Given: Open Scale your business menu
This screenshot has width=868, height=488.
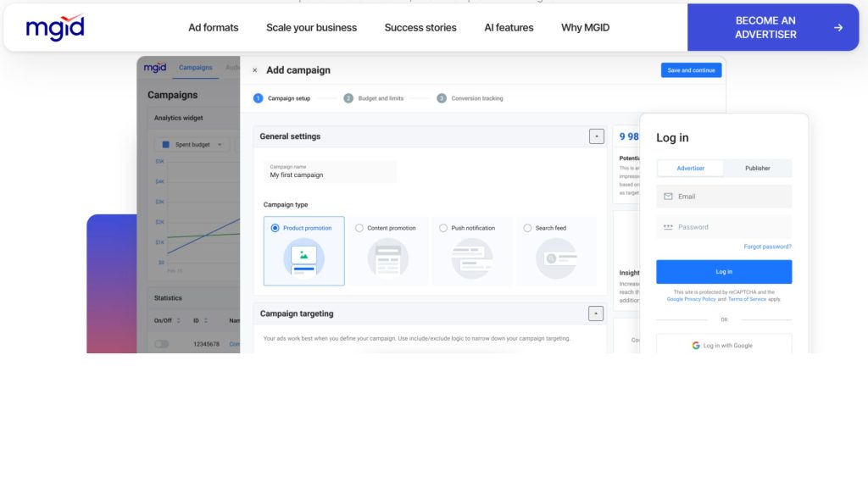Looking at the screenshot, I should point(311,28).
